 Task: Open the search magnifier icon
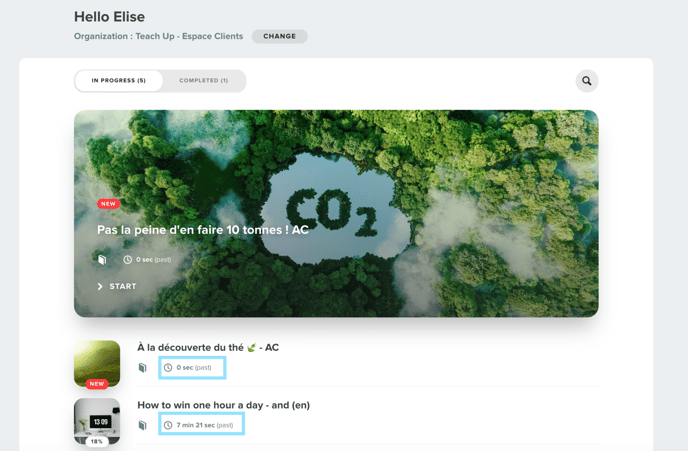587,81
